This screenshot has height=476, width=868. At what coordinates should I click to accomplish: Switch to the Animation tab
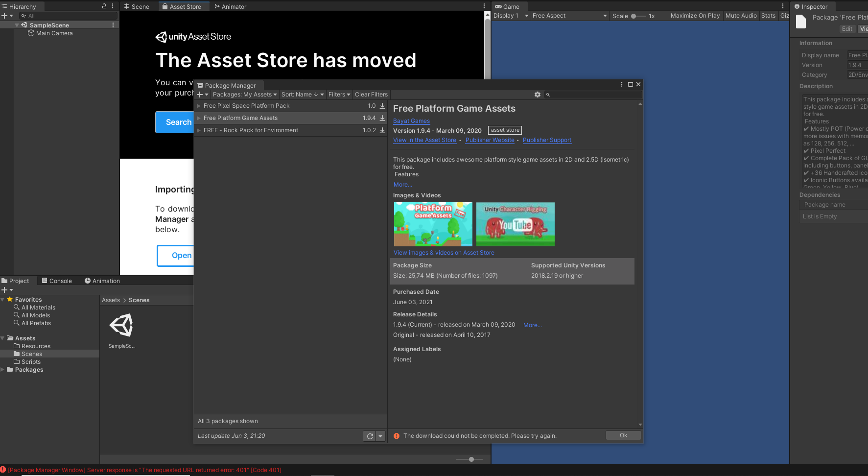(x=102, y=281)
